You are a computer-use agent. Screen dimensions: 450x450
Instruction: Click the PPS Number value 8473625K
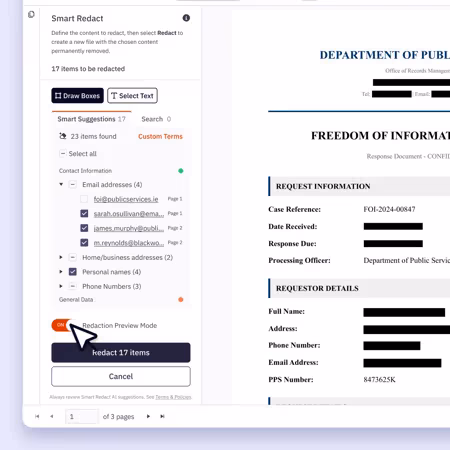(x=379, y=380)
